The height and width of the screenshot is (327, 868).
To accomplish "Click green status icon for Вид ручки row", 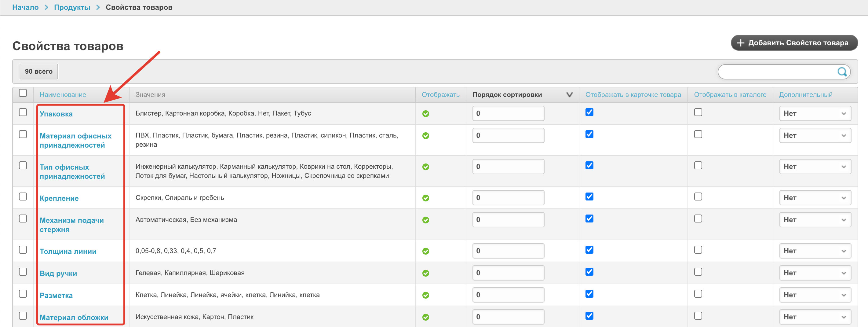I will (x=425, y=273).
